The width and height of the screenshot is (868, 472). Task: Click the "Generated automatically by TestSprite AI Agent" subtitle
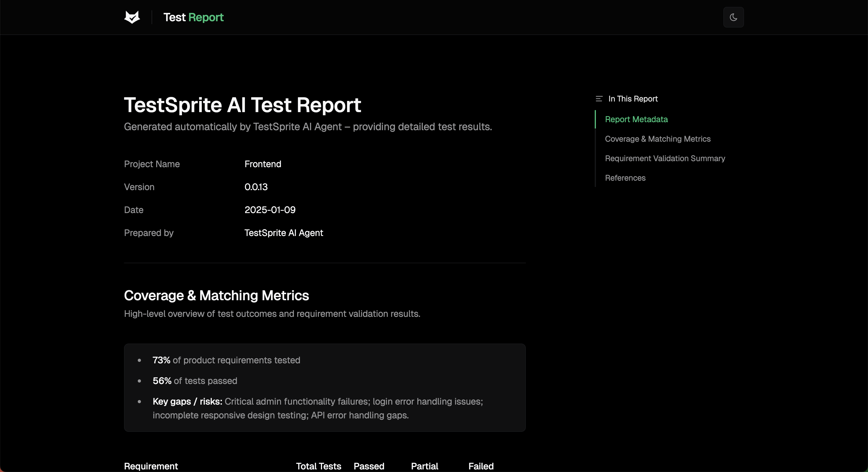click(x=308, y=126)
